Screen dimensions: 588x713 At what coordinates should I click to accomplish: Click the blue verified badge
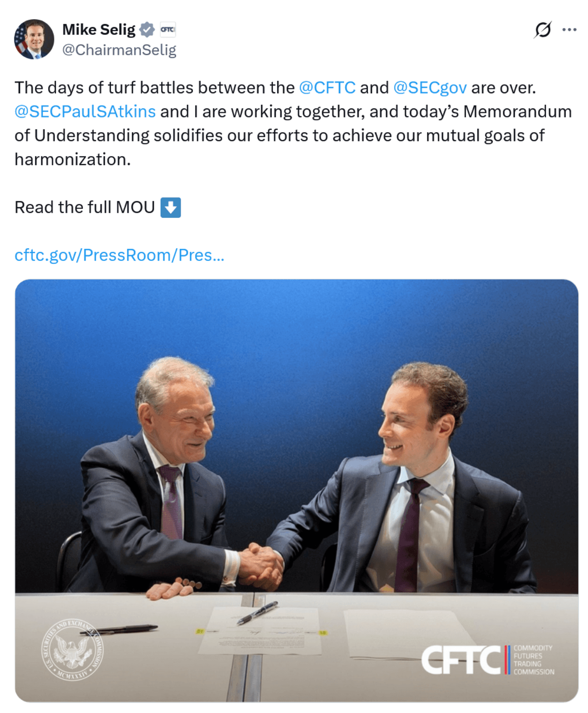(147, 30)
